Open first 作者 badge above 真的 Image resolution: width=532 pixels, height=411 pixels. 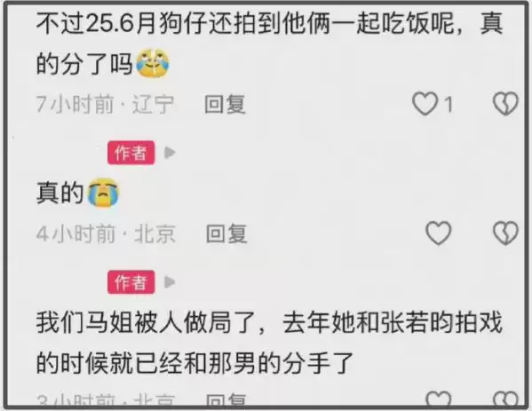pyautogui.click(x=131, y=153)
